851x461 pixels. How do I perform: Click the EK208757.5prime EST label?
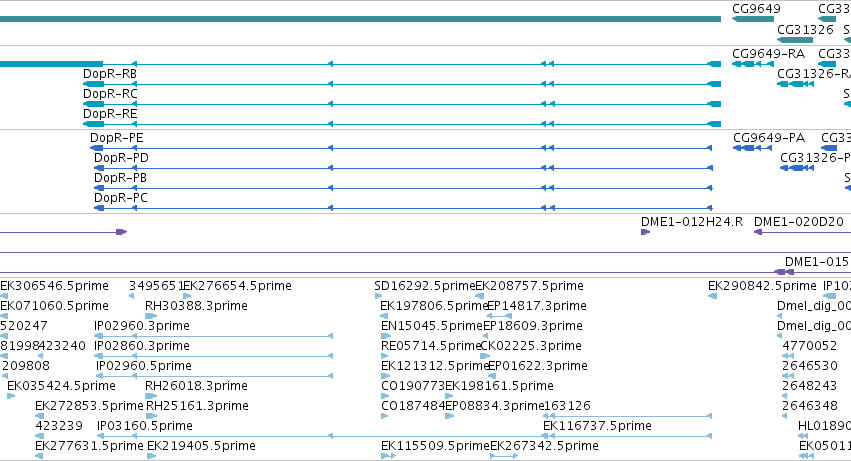(x=530, y=286)
